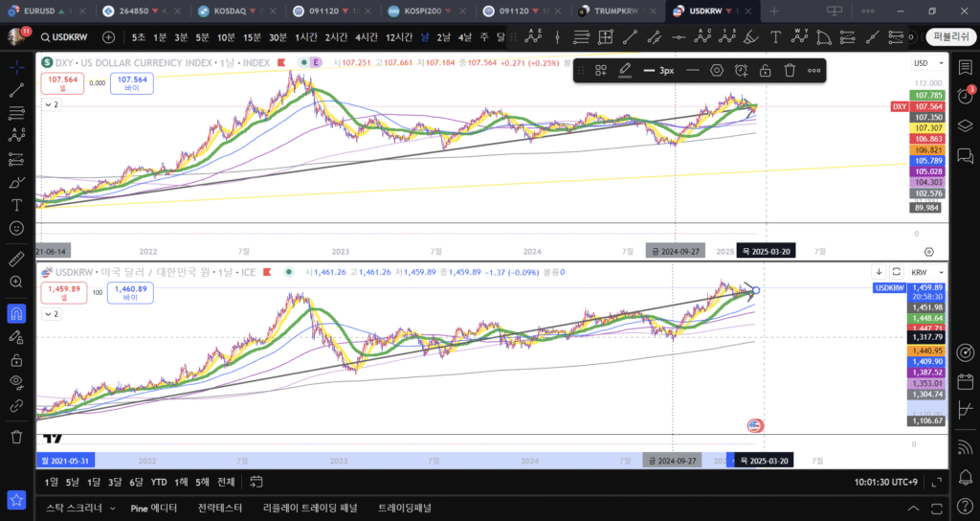This screenshot has height=521, width=980.
Task: Select the 12시간 interval
Action: [399, 37]
